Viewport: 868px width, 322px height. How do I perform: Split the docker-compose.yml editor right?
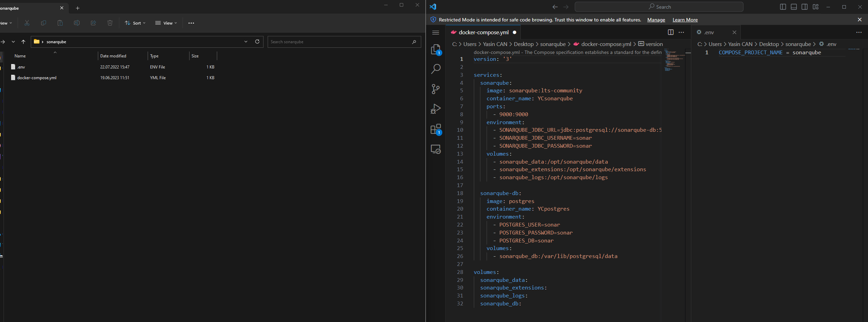pyautogui.click(x=671, y=32)
